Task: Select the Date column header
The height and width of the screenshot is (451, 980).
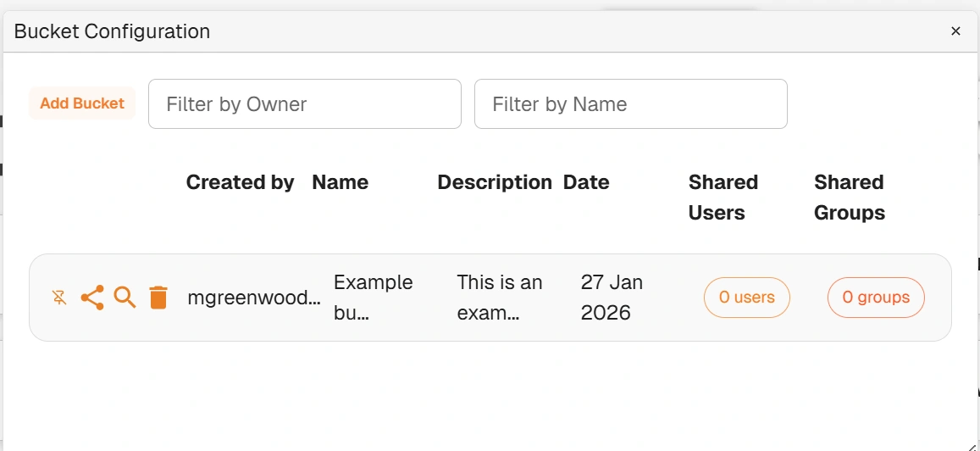Action: (586, 182)
